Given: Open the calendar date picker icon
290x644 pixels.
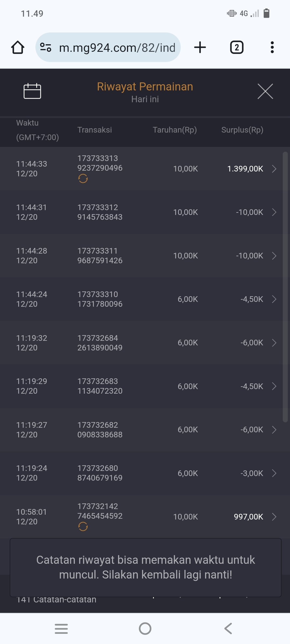Looking at the screenshot, I should pyautogui.click(x=32, y=91).
